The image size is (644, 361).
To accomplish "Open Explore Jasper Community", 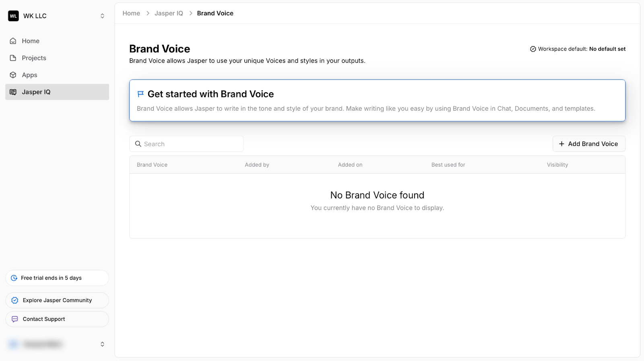I will point(57,300).
